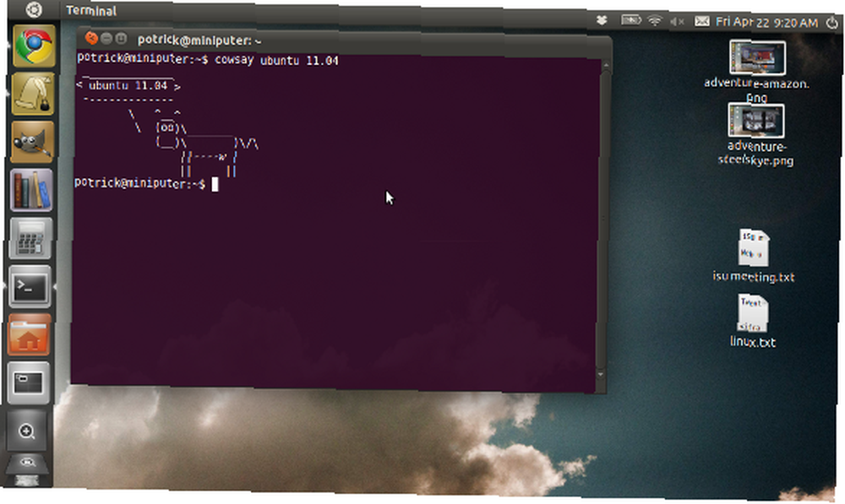Open the power session menu icon
The height and width of the screenshot is (504, 845).
pyautogui.click(x=832, y=23)
